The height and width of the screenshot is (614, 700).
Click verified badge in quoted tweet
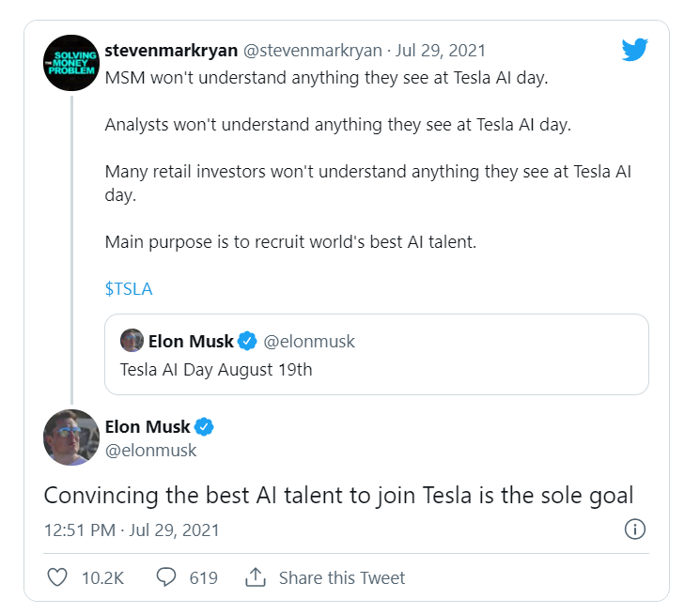(247, 341)
